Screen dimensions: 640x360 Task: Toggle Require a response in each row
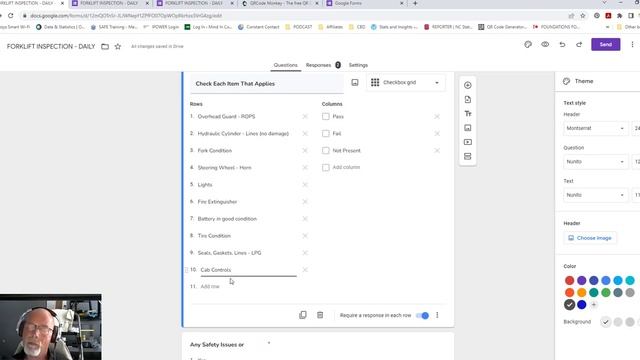click(422, 315)
